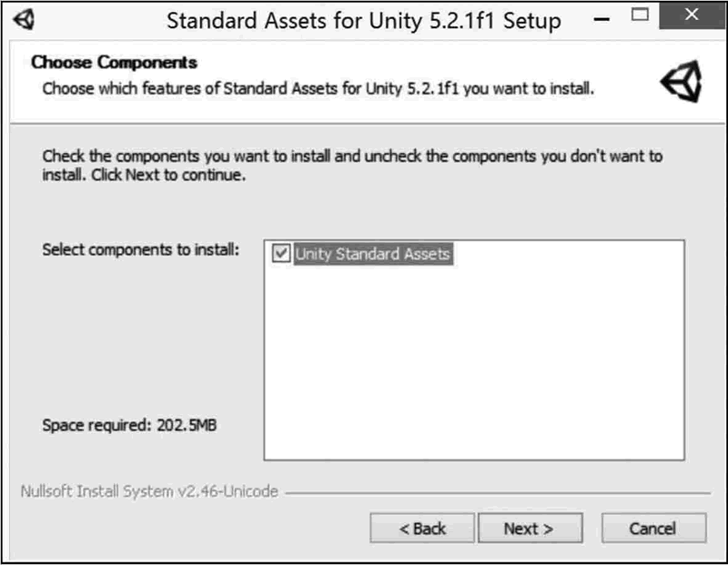Click the Nullsoft Install System version text
Image resolution: width=728 pixels, height=565 pixels.
pos(148,492)
